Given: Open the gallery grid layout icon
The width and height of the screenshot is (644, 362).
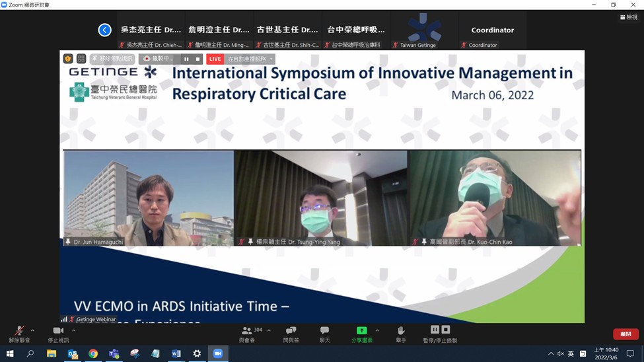Looking at the screenshot, I should pos(81,59).
